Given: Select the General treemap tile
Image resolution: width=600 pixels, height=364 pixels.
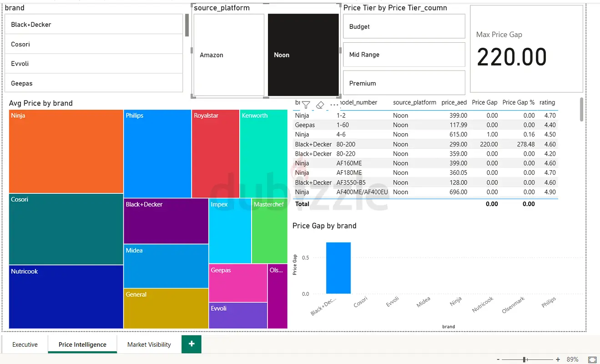Looking at the screenshot, I should (x=166, y=308).
